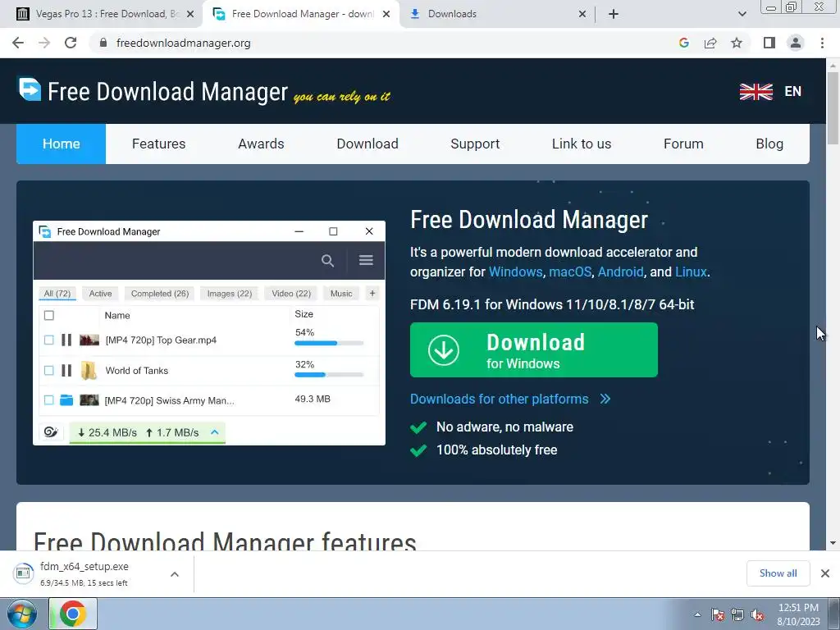Share this page icon
840x630 pixels.
[x=710, y=43]
